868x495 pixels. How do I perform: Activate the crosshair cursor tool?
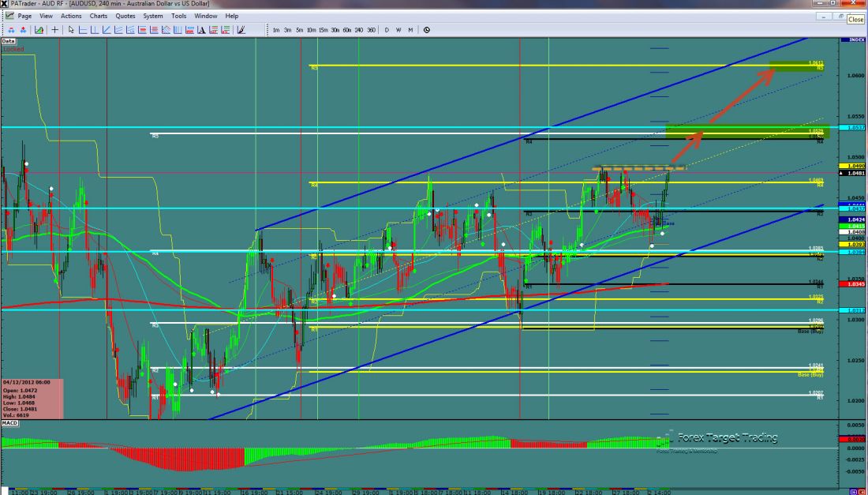(x=55, y=30)
